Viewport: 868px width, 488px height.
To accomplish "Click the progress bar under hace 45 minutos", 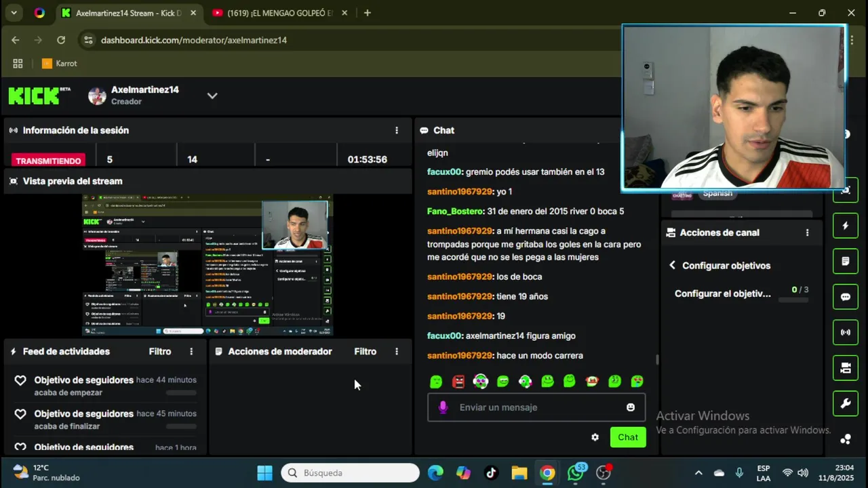I will pos(181,426).
